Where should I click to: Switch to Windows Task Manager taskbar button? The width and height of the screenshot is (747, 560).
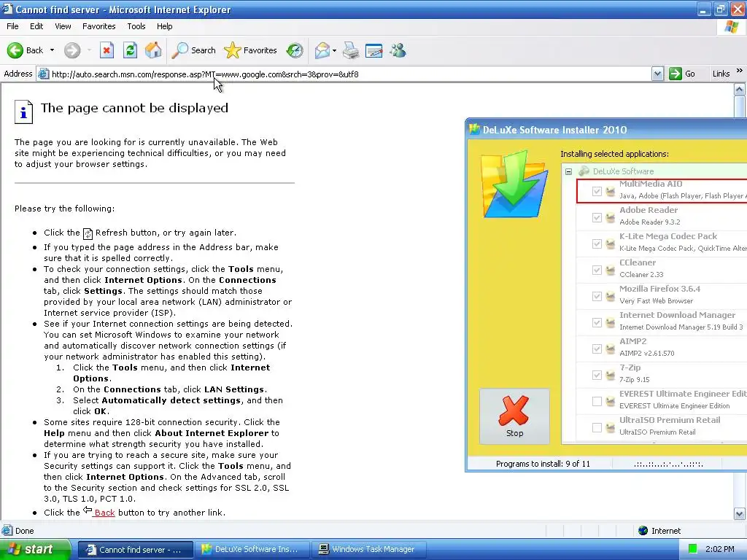pos(368,549)
